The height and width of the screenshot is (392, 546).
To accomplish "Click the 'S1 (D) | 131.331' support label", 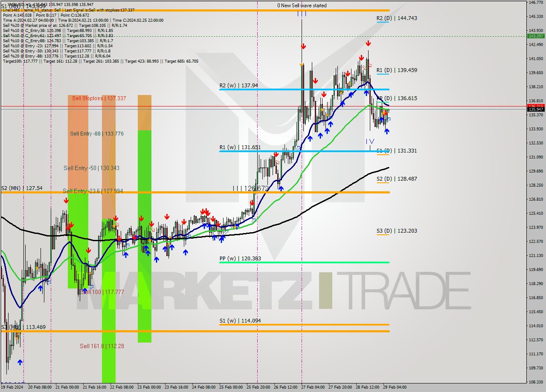I will [397, 151].
